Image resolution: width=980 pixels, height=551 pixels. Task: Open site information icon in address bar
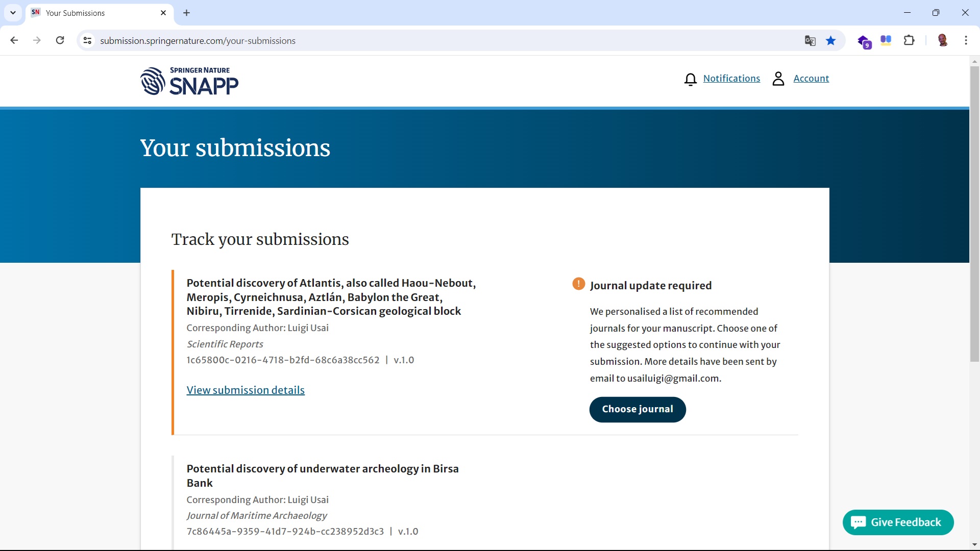coord(87,40)
